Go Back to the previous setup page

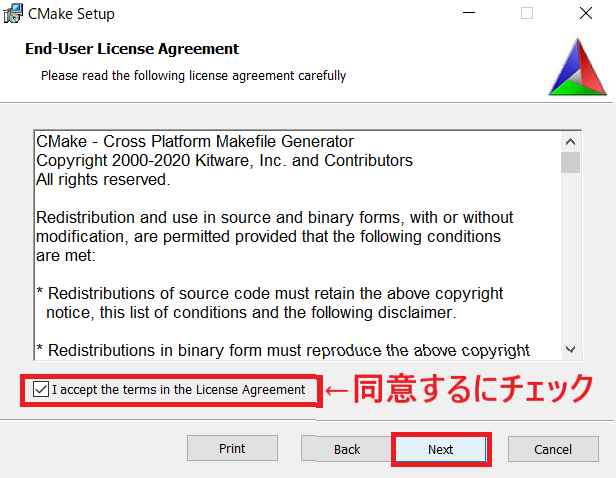pos(346,449)
